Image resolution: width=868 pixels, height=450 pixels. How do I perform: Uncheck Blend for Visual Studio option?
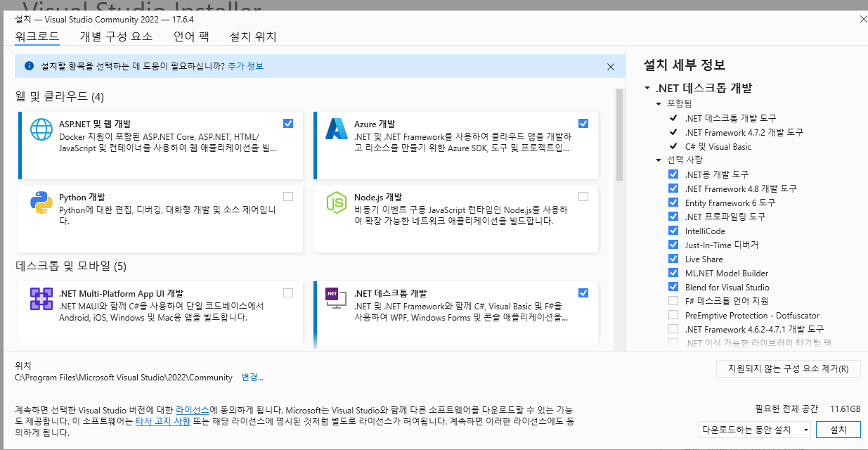tap(673, 287)
